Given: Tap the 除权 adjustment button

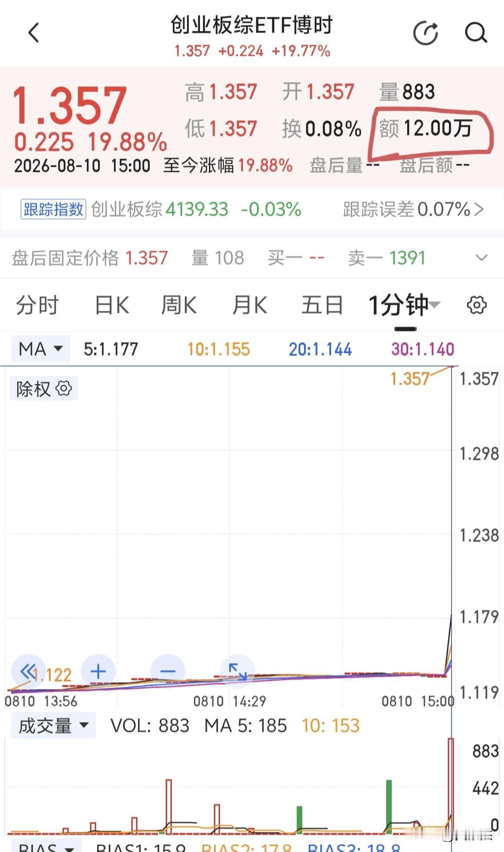Looking at the screenshot, I should pos(43,389).
